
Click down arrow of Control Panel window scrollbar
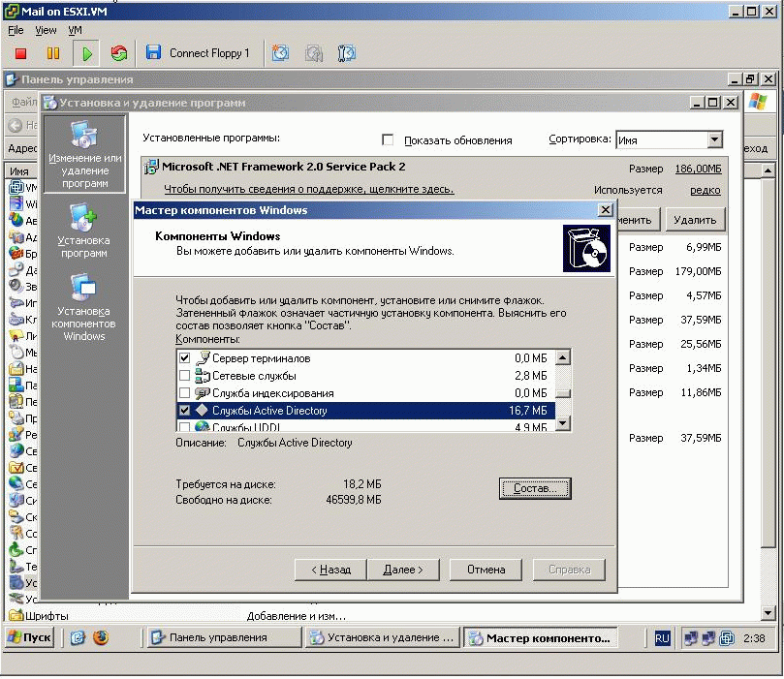(768, 612)
